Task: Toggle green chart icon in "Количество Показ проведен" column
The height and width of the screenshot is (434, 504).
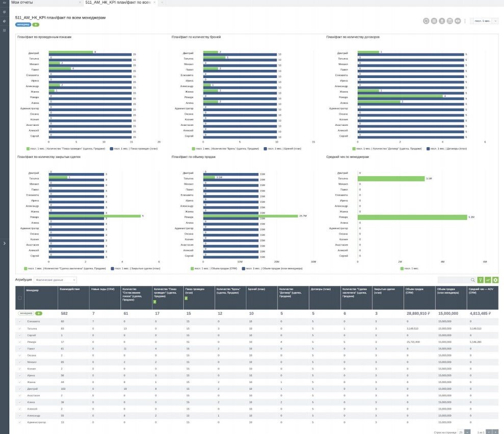Action: point(154,302)
